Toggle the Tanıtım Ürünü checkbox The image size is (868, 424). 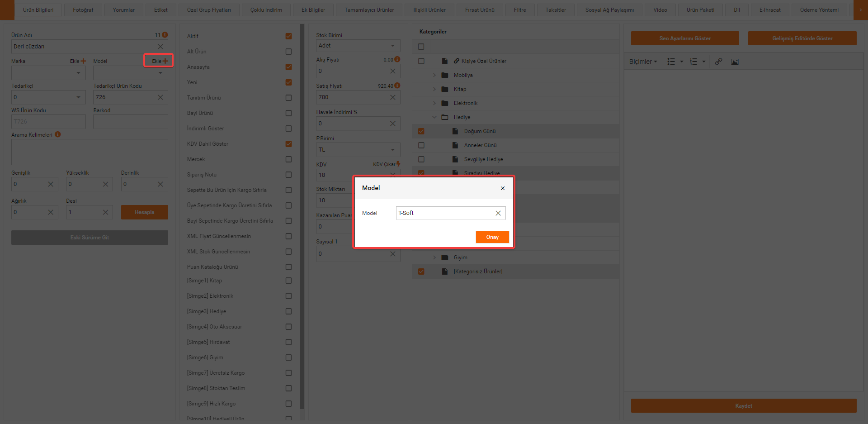(288, 98)
